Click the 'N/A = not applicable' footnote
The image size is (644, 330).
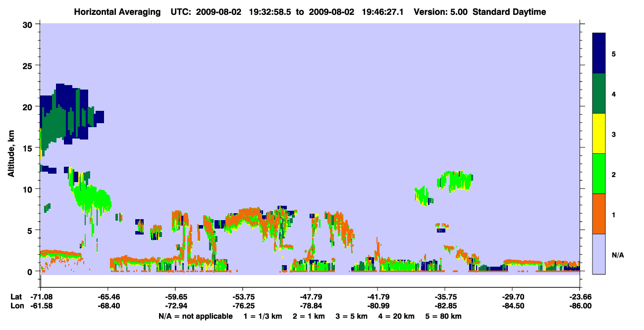coord(195,316)
